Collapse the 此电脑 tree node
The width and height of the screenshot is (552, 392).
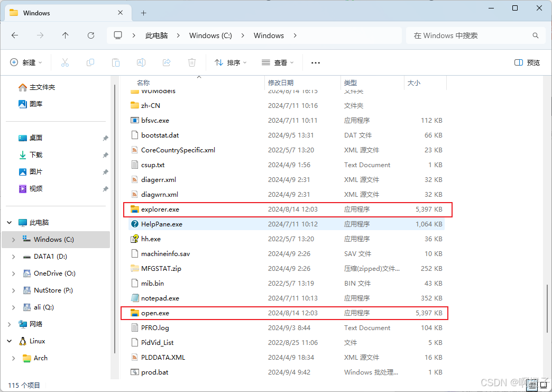point(10,223)
